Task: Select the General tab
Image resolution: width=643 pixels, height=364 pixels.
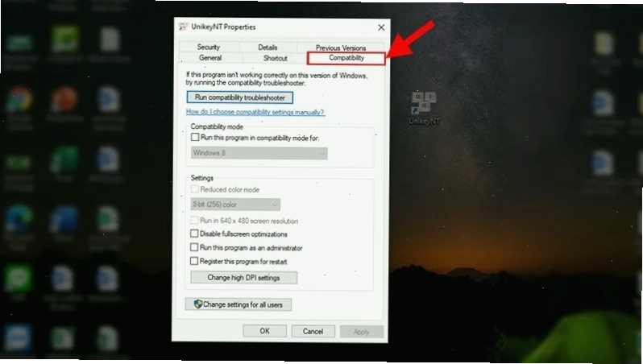Action: click(x=210, y=58)
